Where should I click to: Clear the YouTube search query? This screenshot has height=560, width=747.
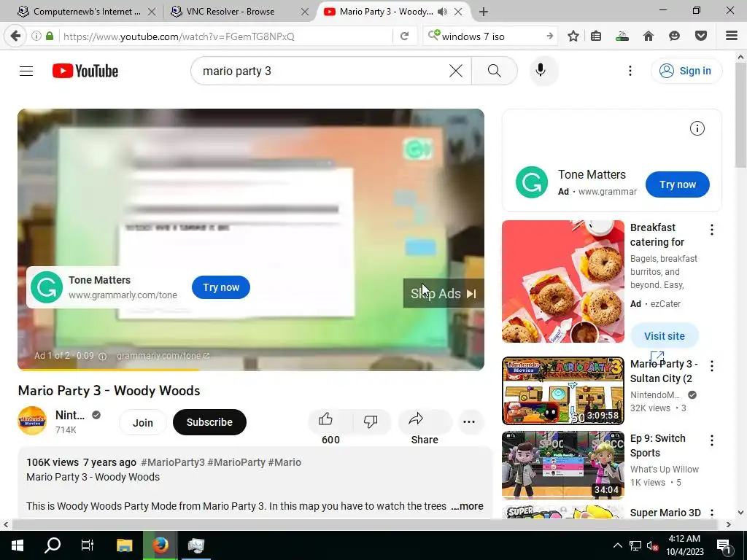point(455,71)
